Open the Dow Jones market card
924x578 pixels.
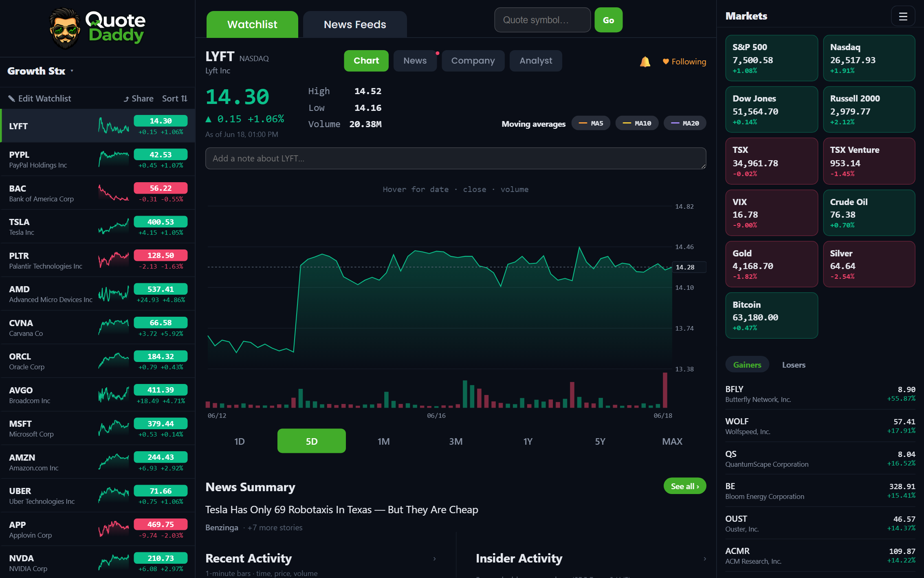point(772,110)
